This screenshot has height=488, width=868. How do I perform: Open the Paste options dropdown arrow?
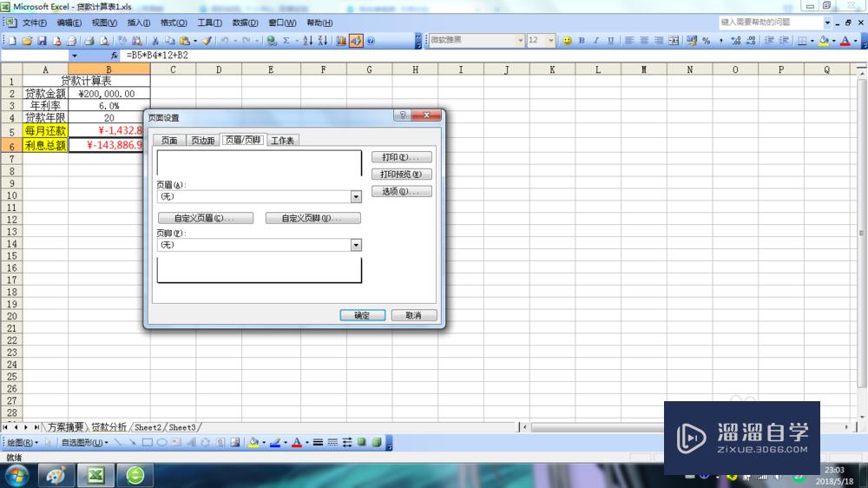194,41
